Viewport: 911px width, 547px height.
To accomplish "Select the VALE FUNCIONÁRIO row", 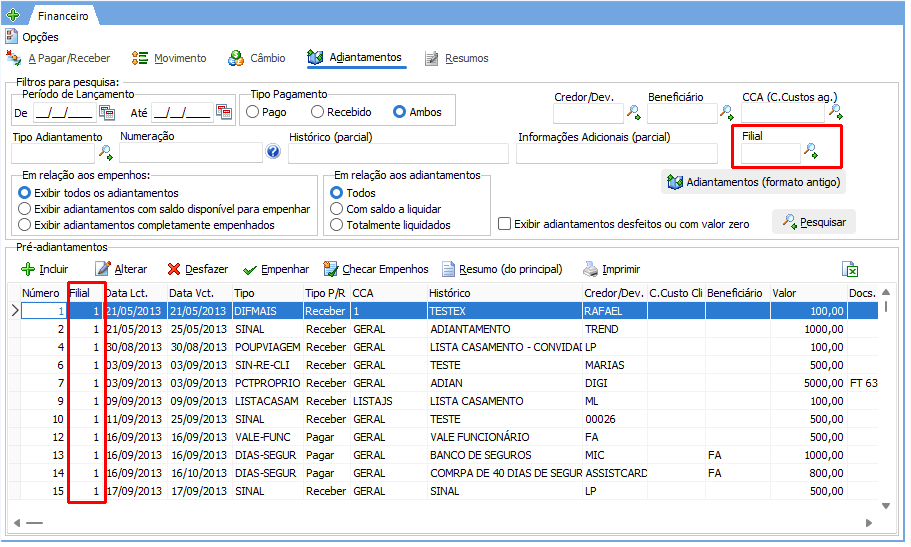I will coord(449,437).
